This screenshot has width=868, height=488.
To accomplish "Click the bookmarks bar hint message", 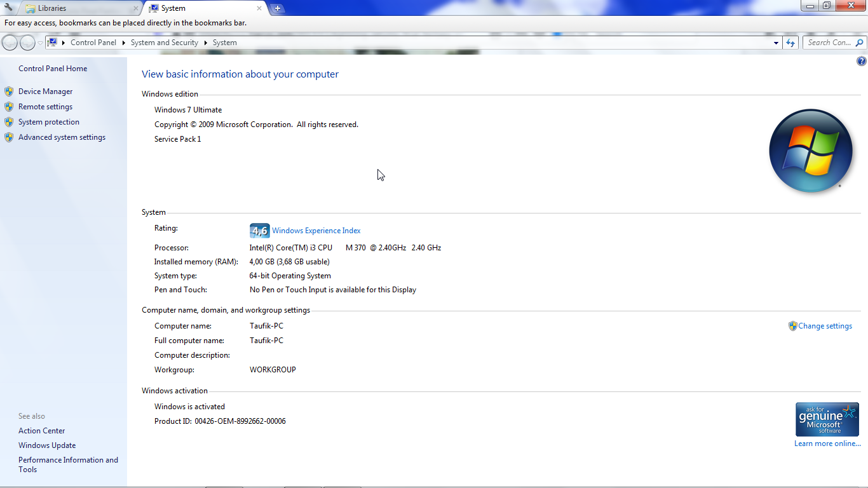I will 125,23.
